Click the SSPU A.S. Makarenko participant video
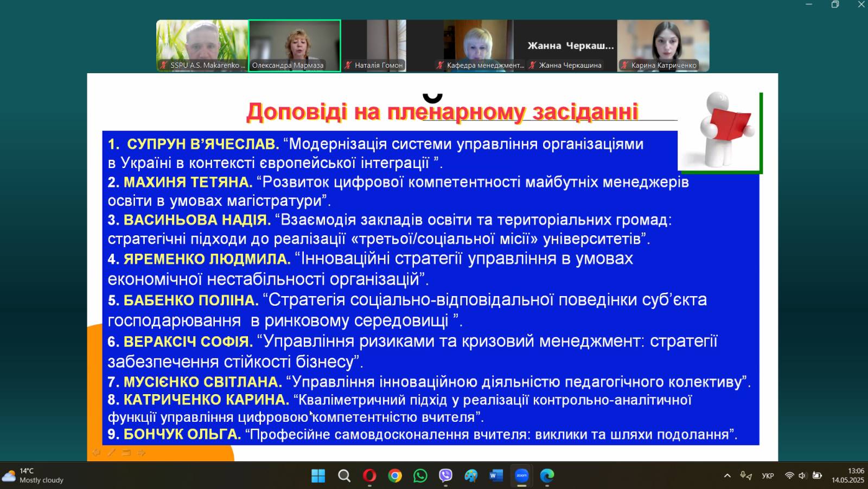Screen dimensions: 868x489 [202, 46]
